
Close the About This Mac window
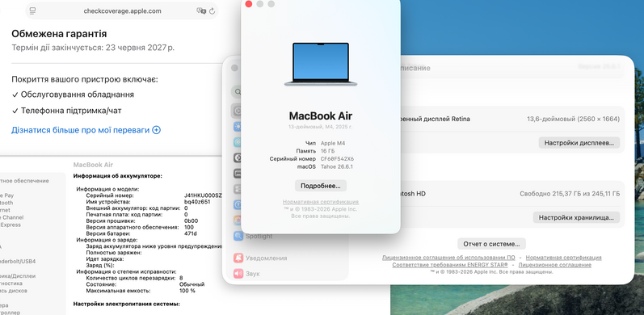point(249,4)
